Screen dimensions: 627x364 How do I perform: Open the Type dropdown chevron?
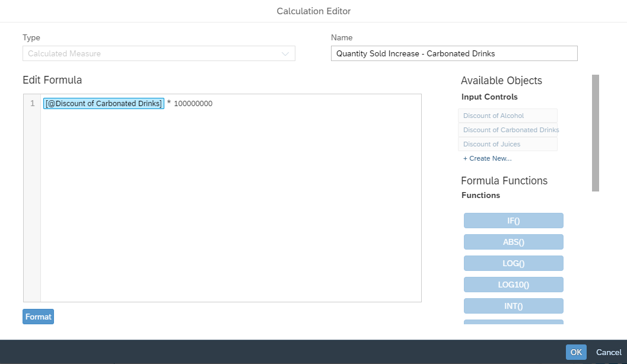click(x=285, y=54)
